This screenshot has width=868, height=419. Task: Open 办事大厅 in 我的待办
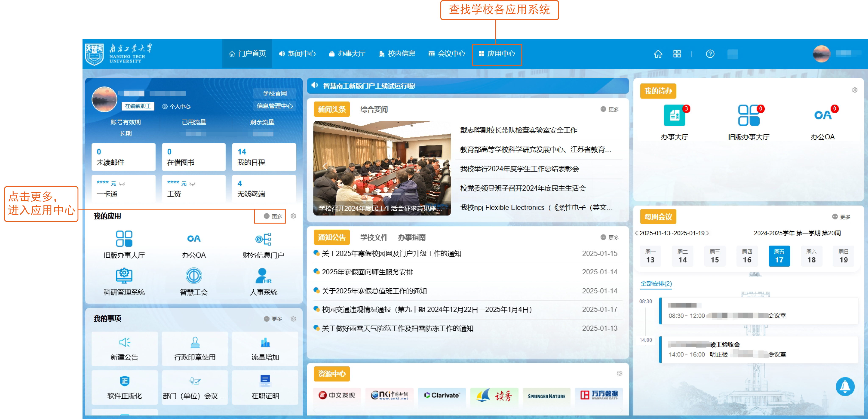[674, 122]
